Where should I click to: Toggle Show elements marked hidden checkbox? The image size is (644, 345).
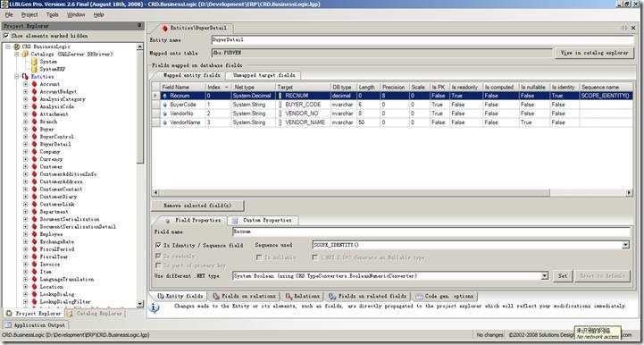[x=6, y=36]
